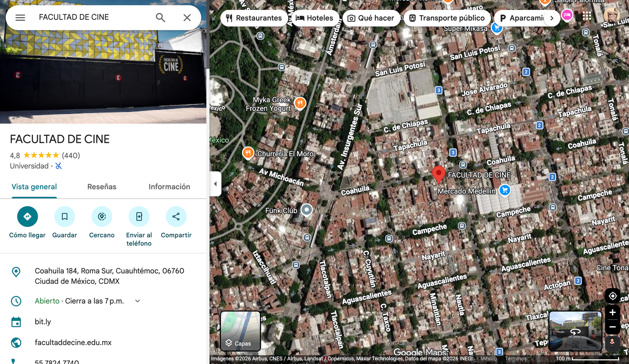Clear the search with the X icon
Screen dimensions: 629x364
[x=187, y=18]
